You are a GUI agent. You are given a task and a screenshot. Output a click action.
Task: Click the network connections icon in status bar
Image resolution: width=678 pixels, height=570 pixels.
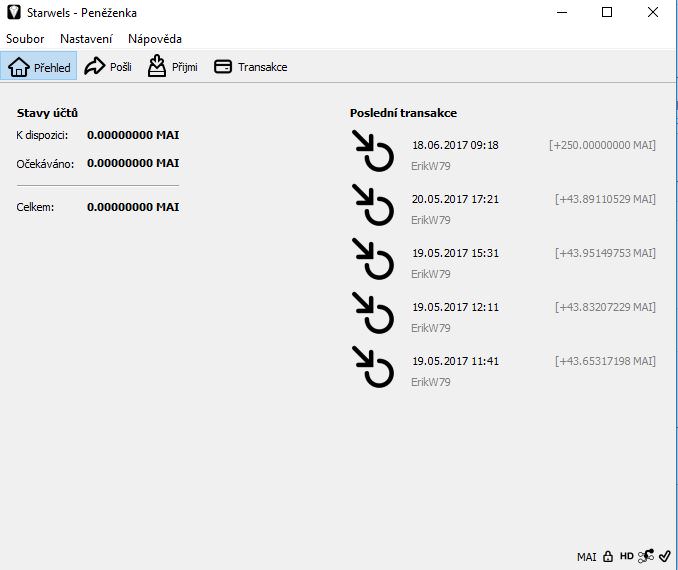point(646,556)
